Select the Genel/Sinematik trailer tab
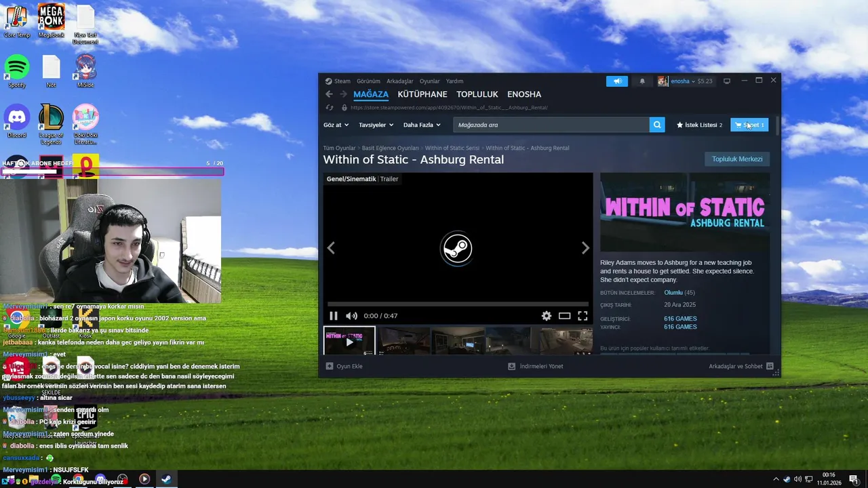 pyautogui.click(x=351, y=179)
